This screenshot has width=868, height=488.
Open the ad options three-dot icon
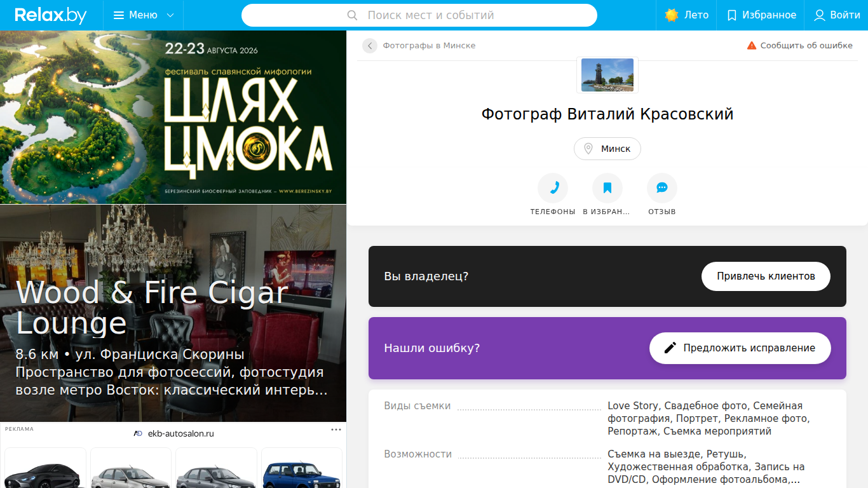coord(336,430)
